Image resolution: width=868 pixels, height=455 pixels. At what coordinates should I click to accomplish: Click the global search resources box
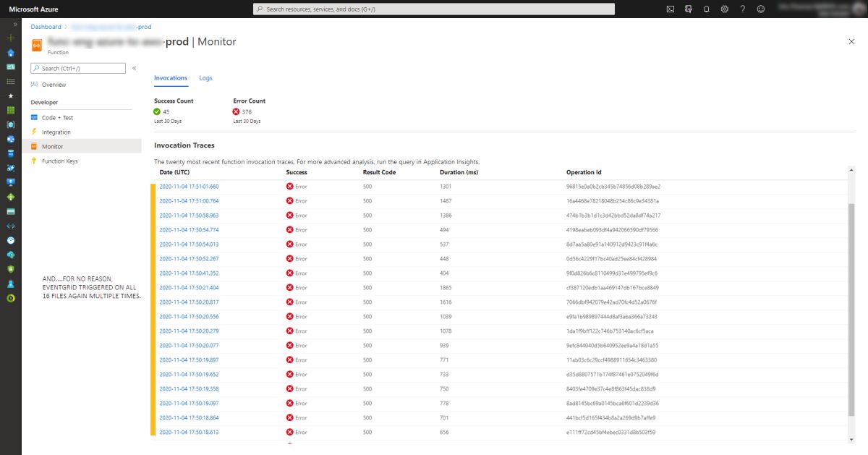(x=434, y=9)
